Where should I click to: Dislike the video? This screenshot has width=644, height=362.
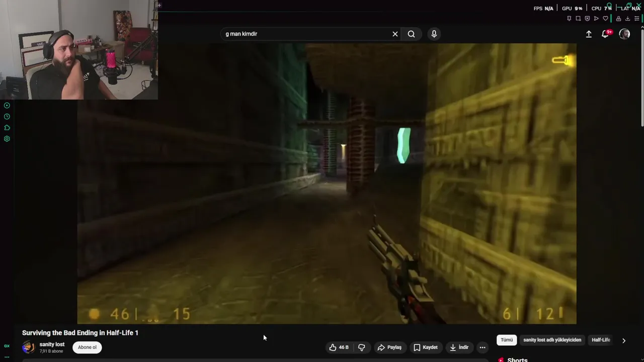[x=361, y=347]
